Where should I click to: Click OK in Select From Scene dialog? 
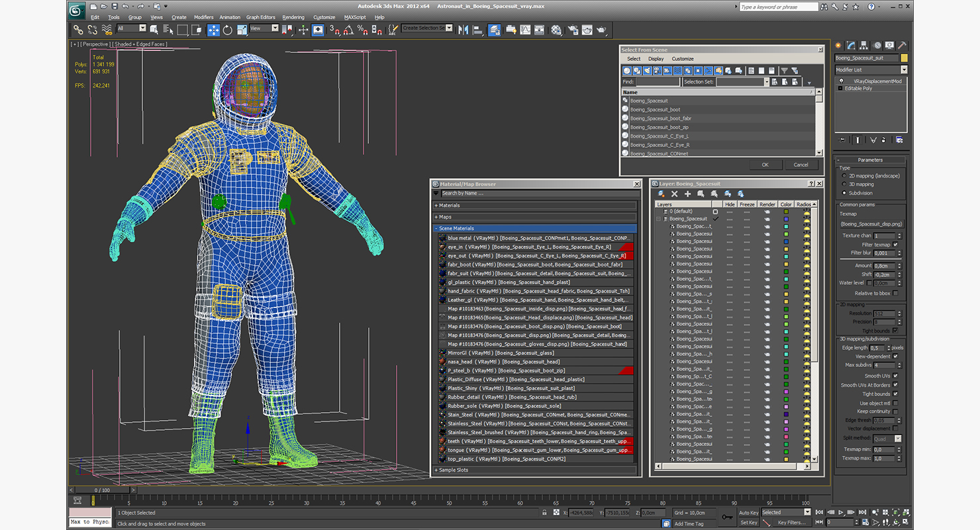tap(765, 165)
